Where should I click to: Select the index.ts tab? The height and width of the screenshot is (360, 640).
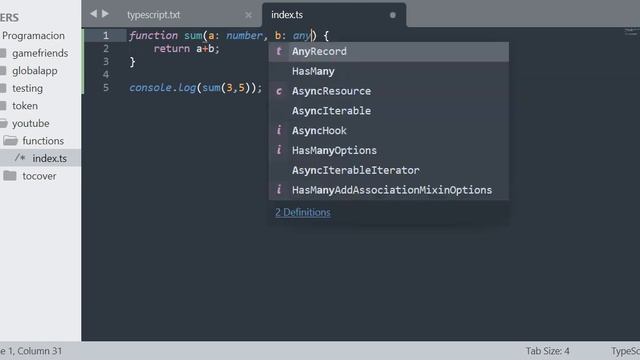tap(287, 15)
